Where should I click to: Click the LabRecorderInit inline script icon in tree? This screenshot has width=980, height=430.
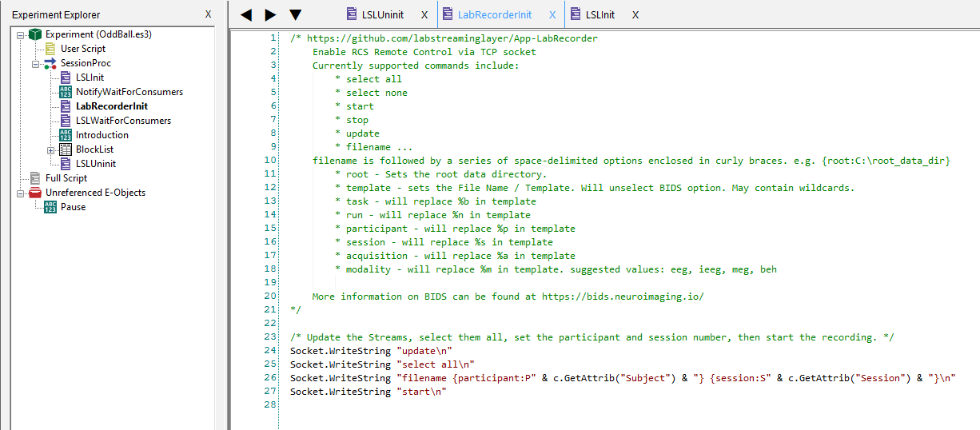(66, 106)
